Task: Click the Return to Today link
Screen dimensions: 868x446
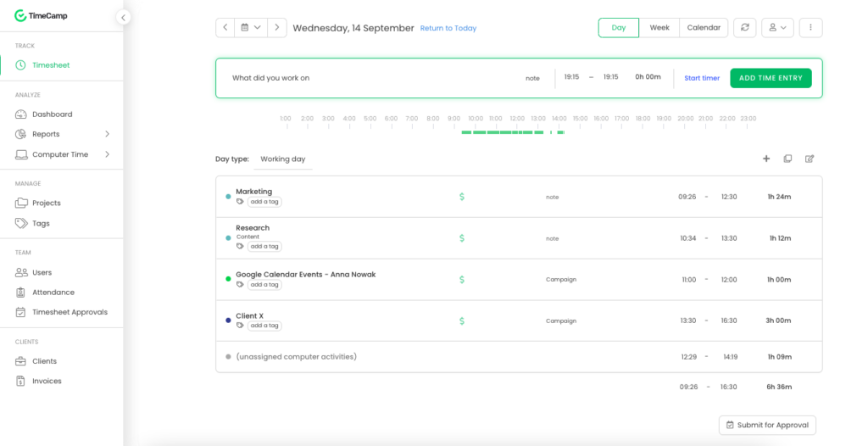Action: click(x=448, y=28)
